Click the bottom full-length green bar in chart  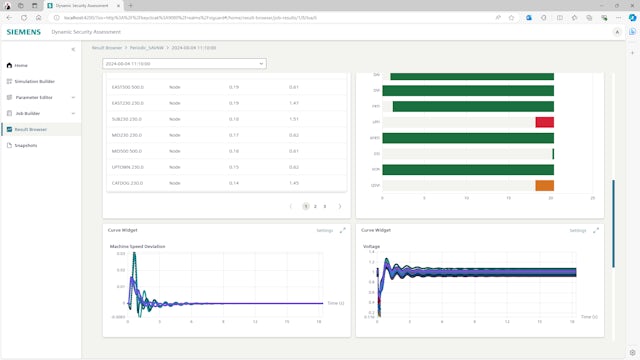468,170
